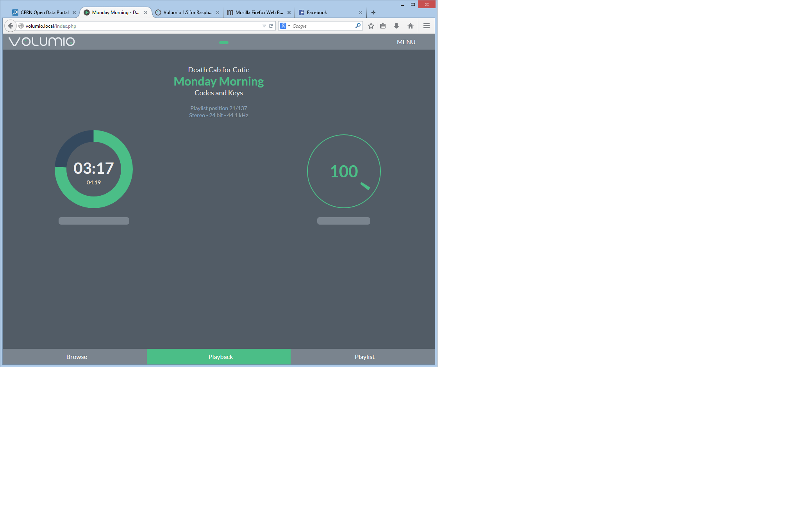The image size is (800, 532).
Task: Click the playback position indicator 03:17
Action: click(x=94, y=168)
